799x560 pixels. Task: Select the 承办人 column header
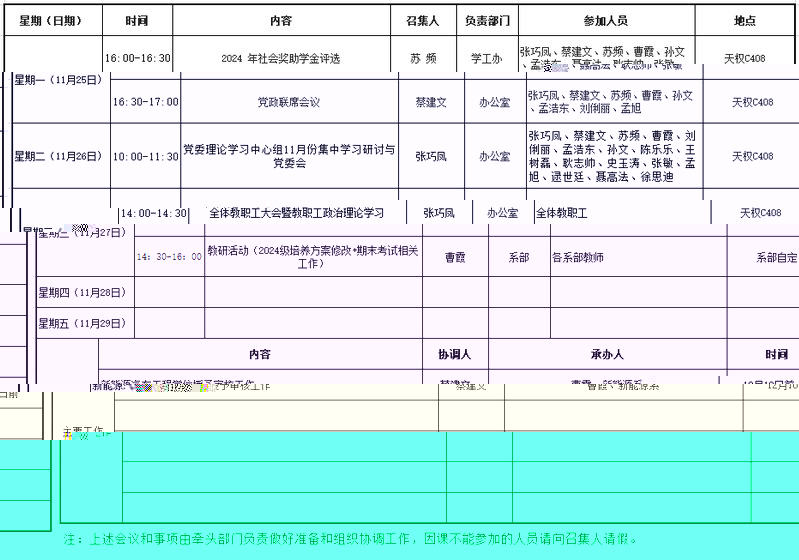point(607,354)
